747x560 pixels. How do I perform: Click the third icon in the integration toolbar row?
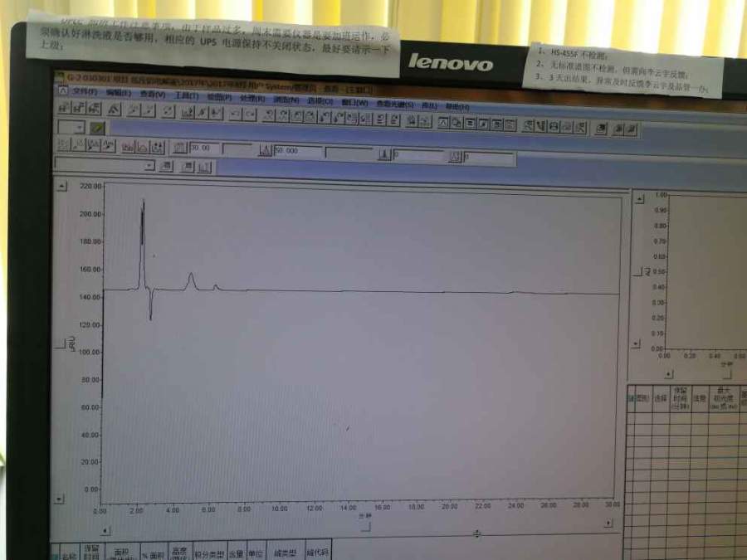point(94,146)
